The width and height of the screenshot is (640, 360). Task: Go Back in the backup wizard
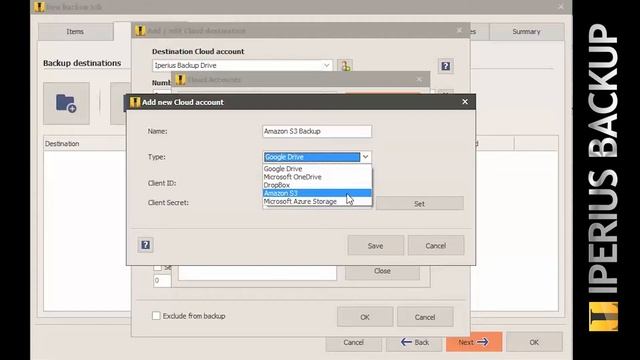pos(415,342)
